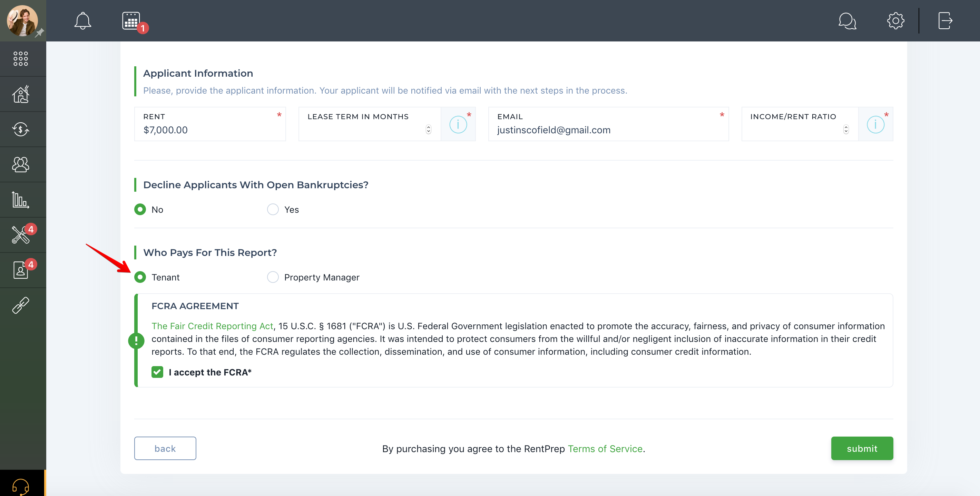This screenshot has height=496, width=980.
Task: Open the notifications bell
Action: [x=82, y=21]
